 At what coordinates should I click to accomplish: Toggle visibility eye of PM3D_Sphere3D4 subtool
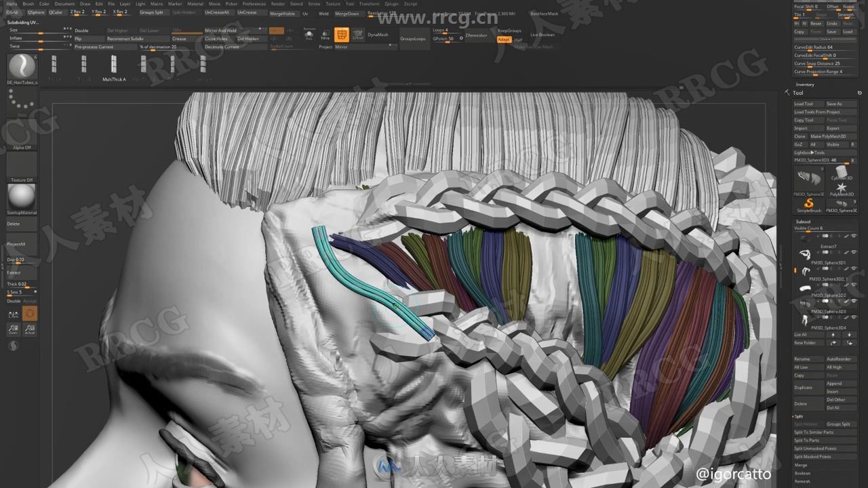854,317
